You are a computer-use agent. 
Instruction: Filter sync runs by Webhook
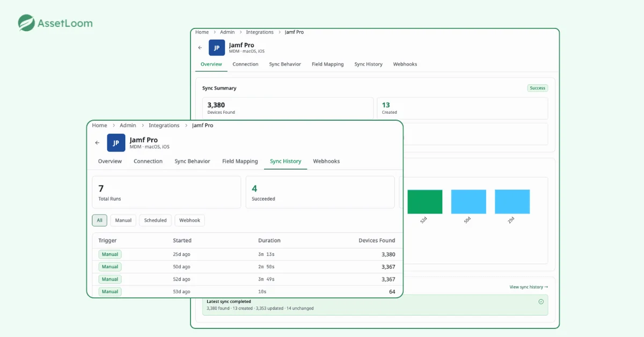(x=189, y=220)
